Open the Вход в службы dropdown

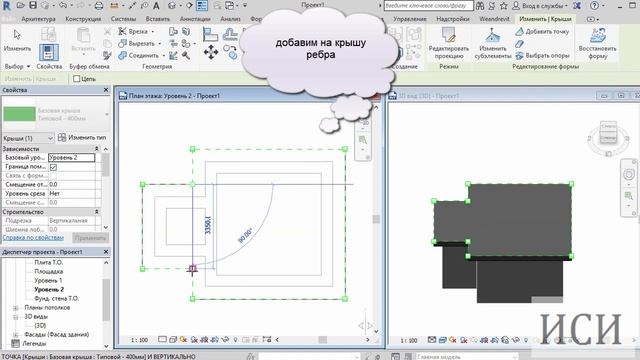(540, 6)
